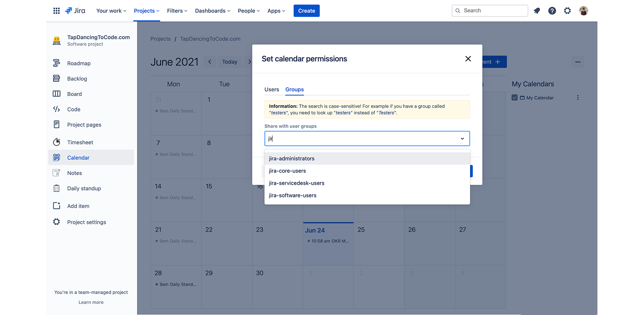Click the Today button
Screen dimensions: 644x315
[230, 62]
